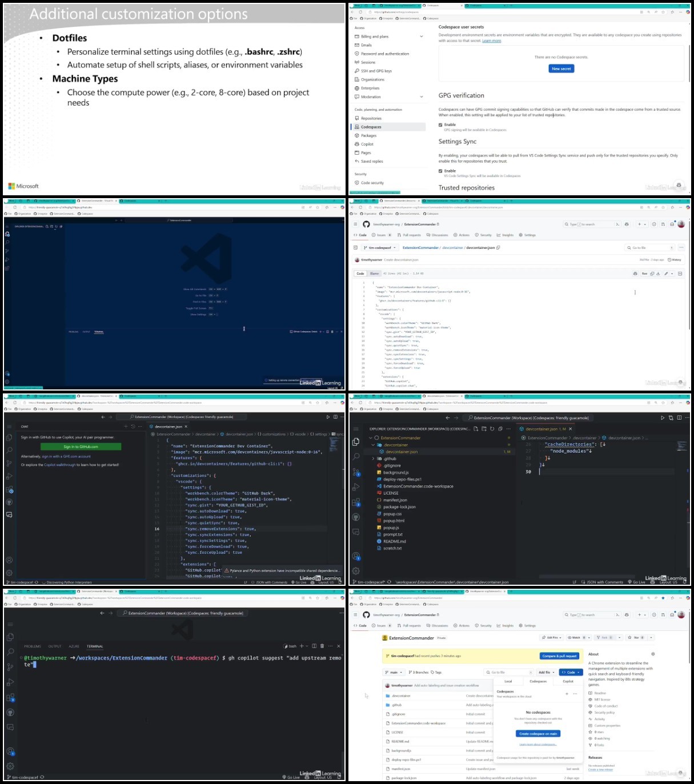Viewport: 694px width, 784px height.
Task: Click Sign in to GitHub.com green button
Action: click(81, 447)
